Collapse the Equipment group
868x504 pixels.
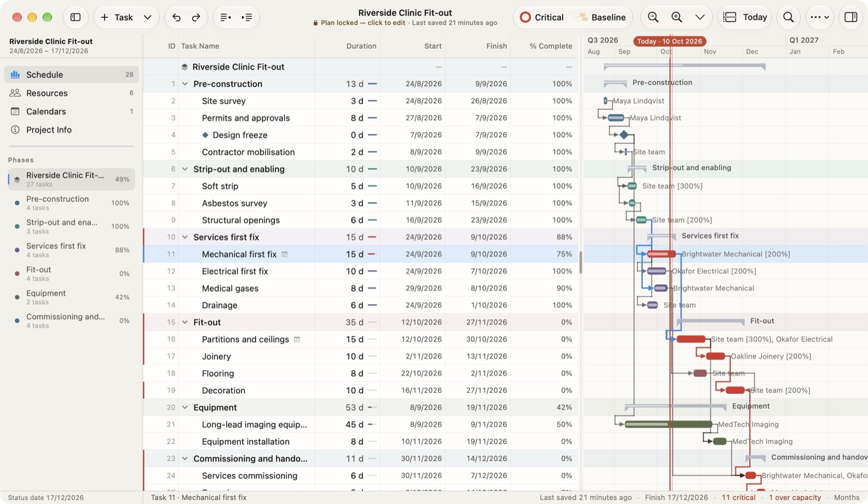[185, 407]
